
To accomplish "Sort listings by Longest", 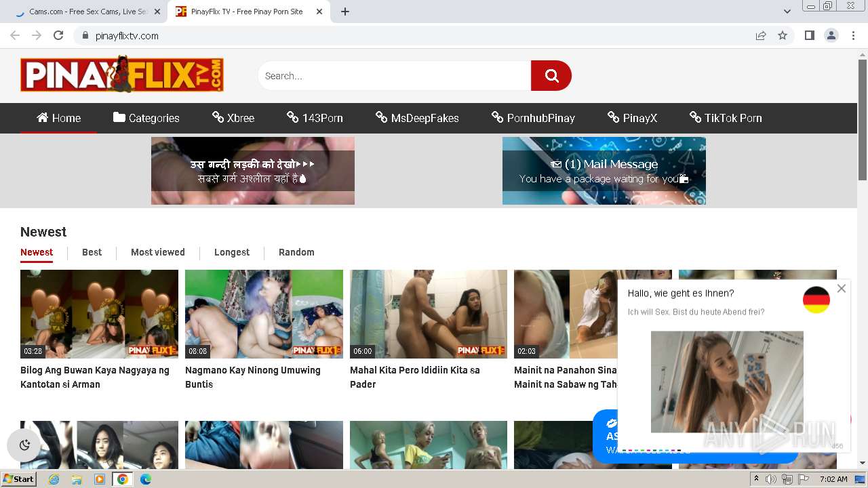I will coord(232,252).
